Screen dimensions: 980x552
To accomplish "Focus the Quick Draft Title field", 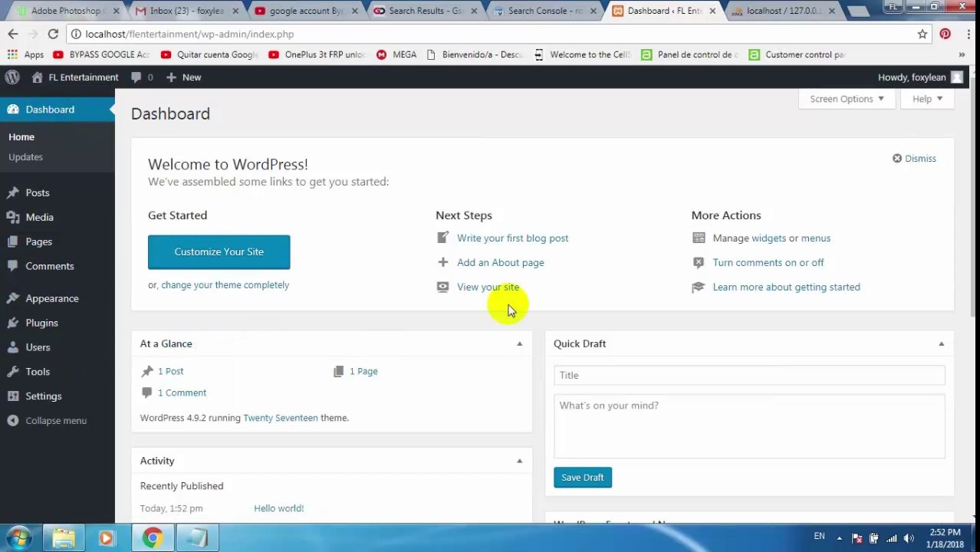I will [749, 376].
